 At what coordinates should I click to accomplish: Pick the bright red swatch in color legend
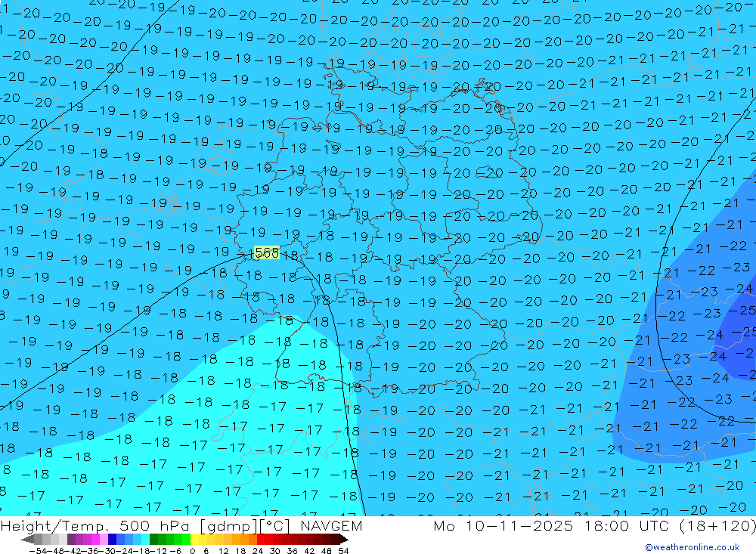261,539
